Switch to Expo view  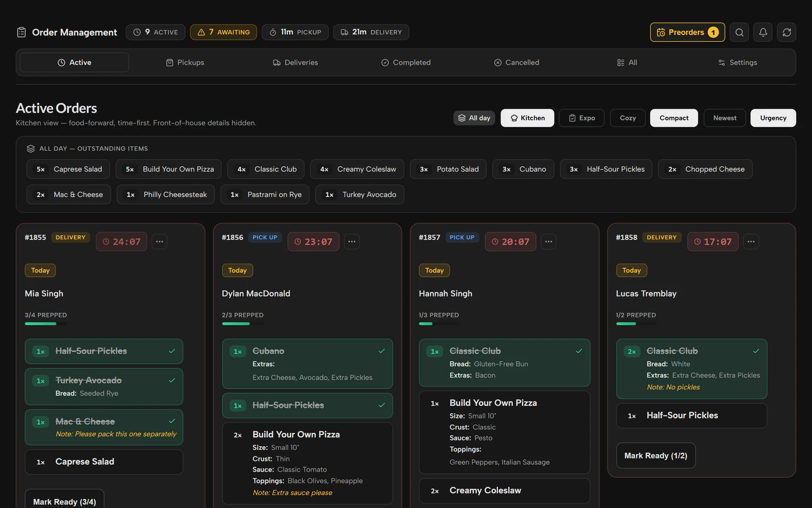pos(582,118)
